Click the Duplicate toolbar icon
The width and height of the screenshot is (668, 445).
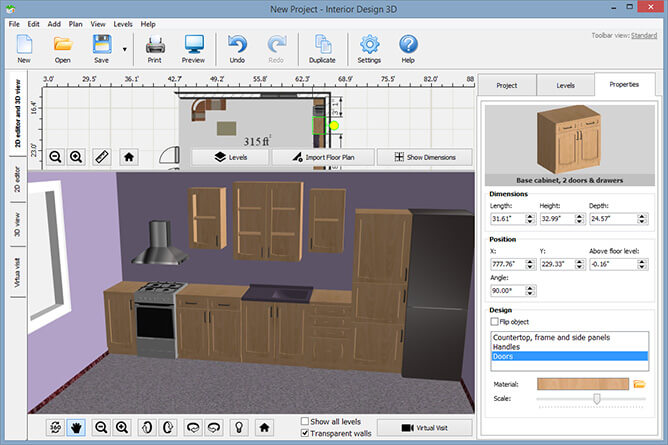point(323,45)
